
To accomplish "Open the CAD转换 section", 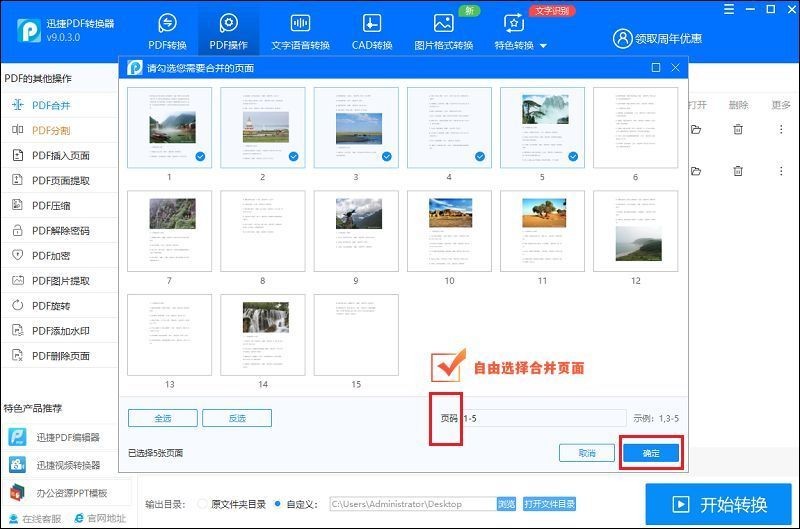I will (x=371, y=32).
